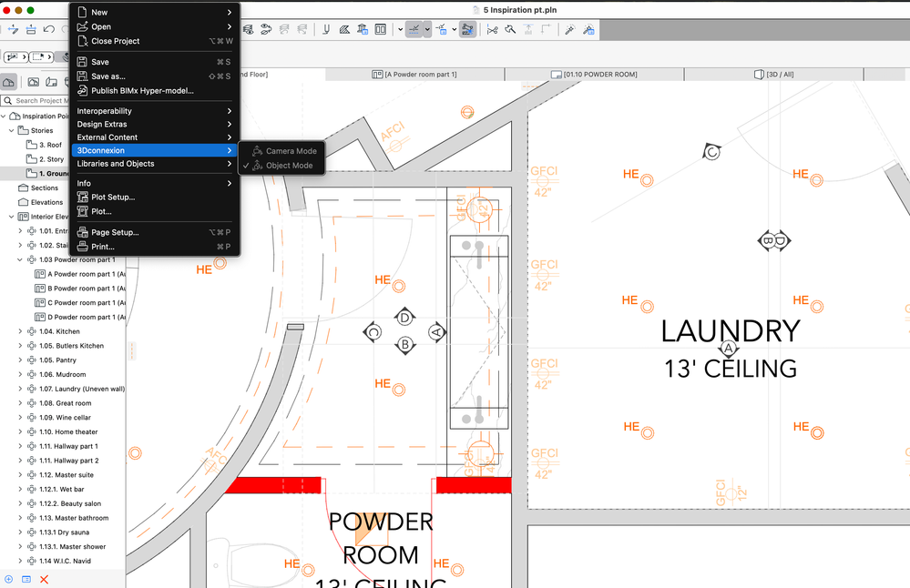Choose Save as... menu item
The image size is (910, 588).
154,76
